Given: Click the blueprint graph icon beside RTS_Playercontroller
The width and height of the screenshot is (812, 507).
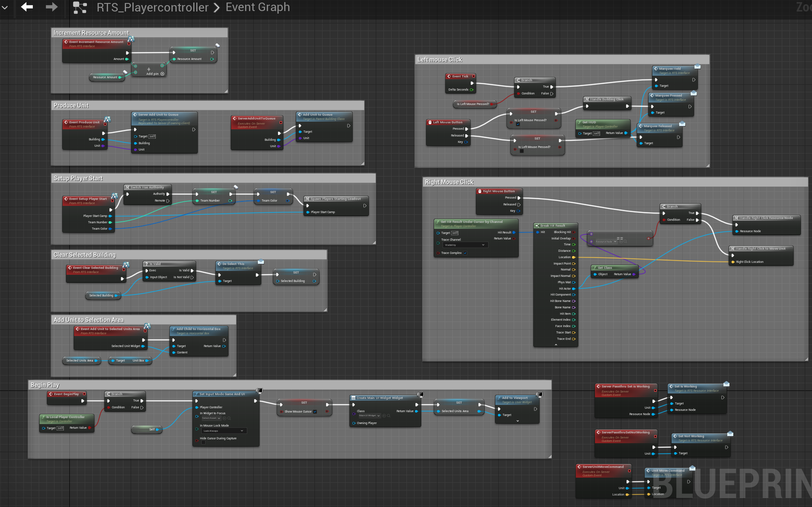Looking at the screenshot, I should [80, 8].
